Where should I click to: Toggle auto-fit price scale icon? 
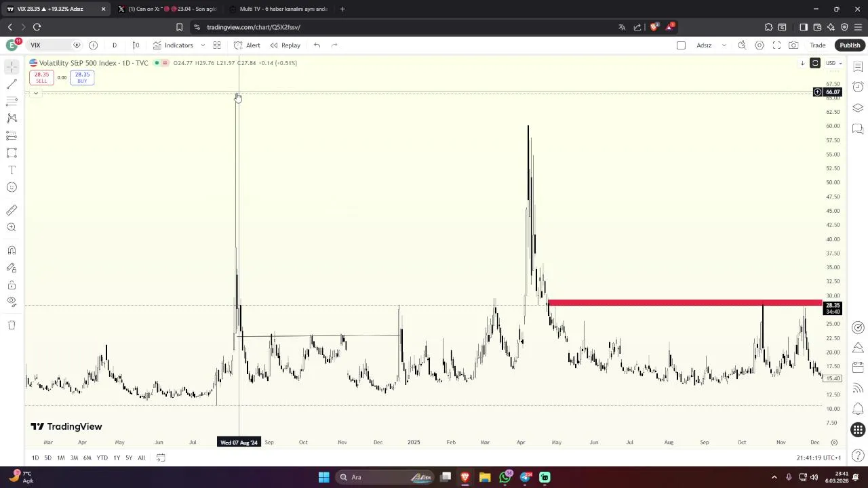pyautogui.click(x=815, y=63)
